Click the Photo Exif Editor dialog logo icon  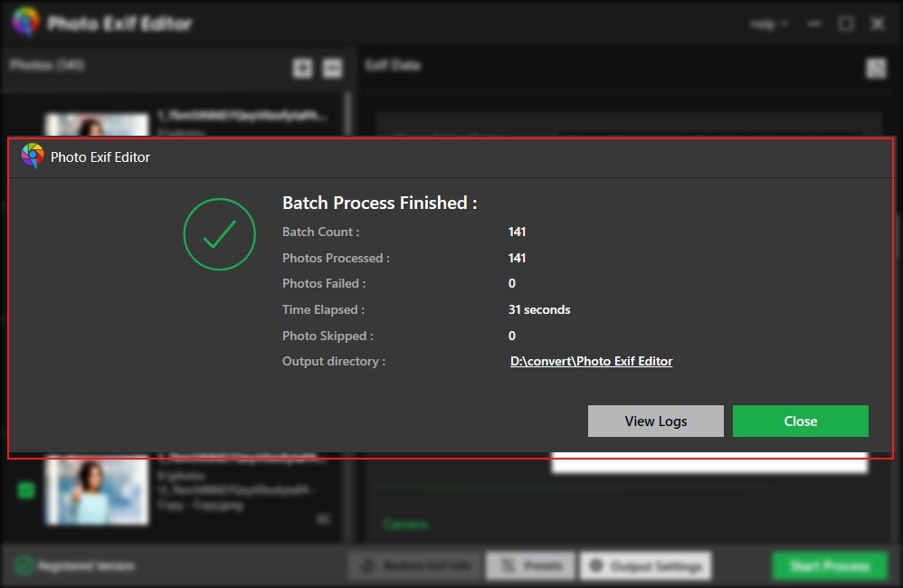[33, 156]
